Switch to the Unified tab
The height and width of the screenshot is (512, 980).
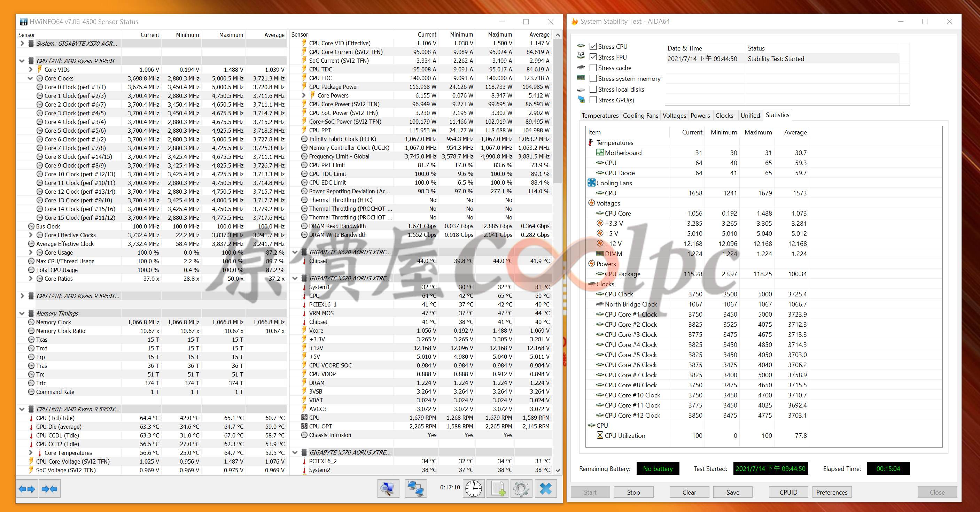pyautogui.click(x=750, y=116)
